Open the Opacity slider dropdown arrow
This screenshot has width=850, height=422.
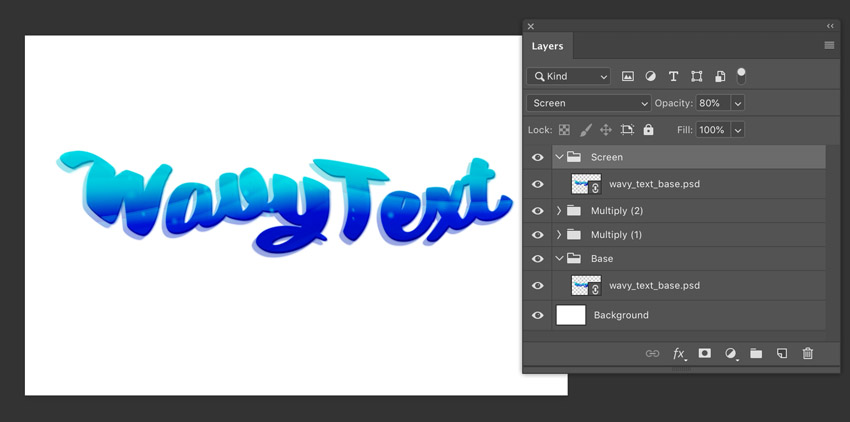(738, 103)
